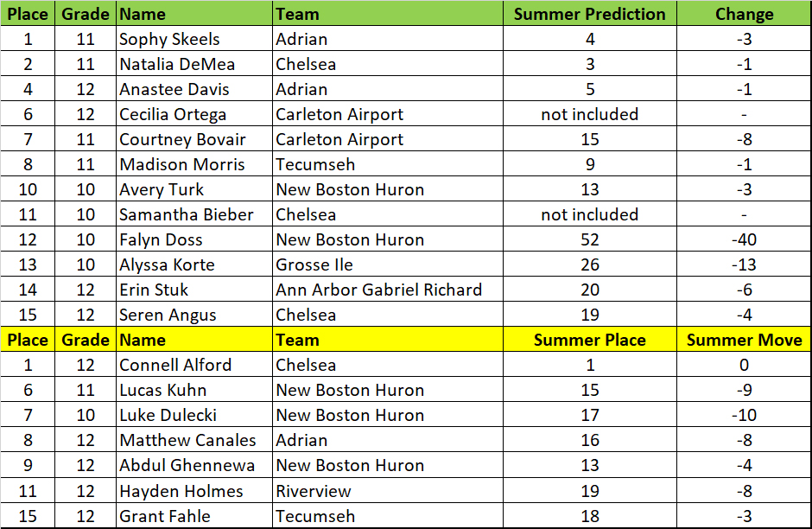The width and height of the screenshot is (812, 529).
Task: Select the Falyn Doss cell
Action: coord(161,239)
